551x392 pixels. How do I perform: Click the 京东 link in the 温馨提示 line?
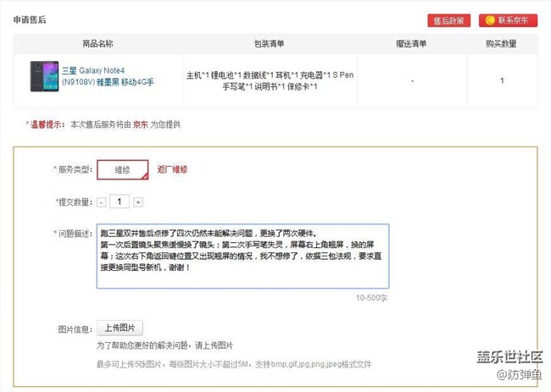pos(139,124)
